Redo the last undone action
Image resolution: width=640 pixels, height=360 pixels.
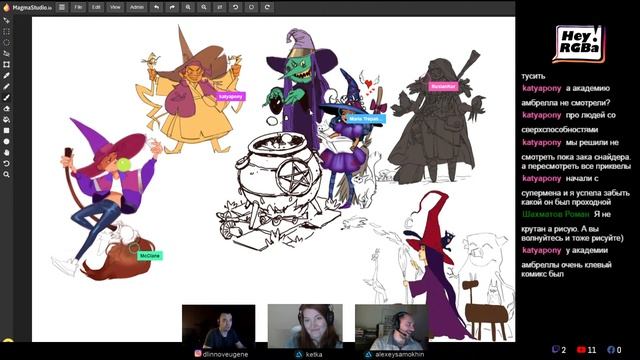(172, 7)
